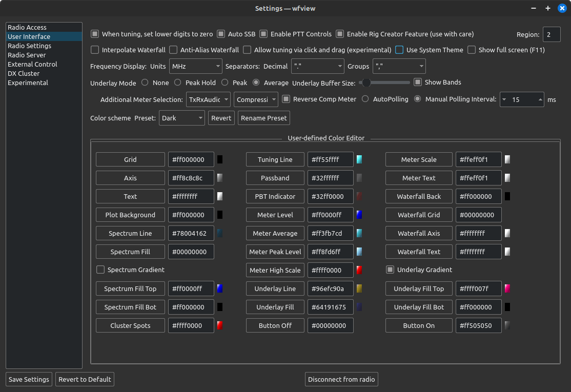Click the Spectrum Line color button

pos(130,233)
